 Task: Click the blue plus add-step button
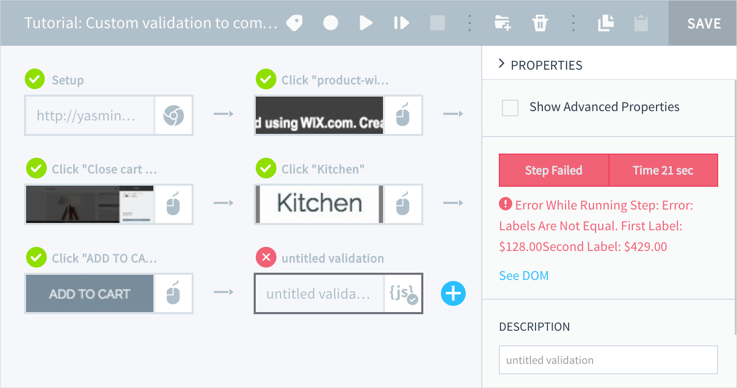click(453, 293)
